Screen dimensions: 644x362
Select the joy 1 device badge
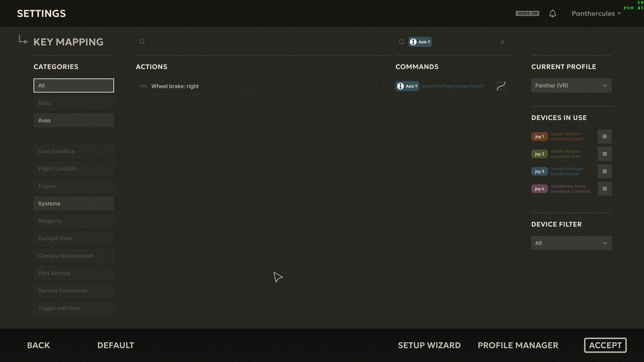[x=539, y=136]
